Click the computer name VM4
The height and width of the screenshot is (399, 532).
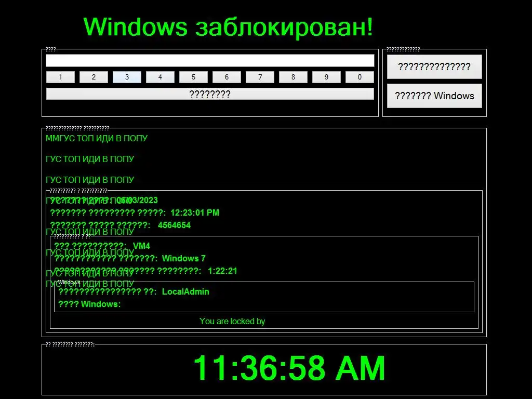(141, 246)
